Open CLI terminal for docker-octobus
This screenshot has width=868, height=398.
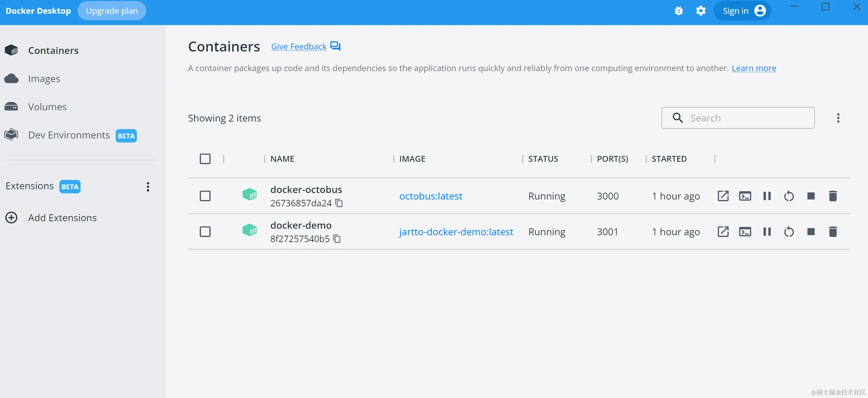[745, 196]
